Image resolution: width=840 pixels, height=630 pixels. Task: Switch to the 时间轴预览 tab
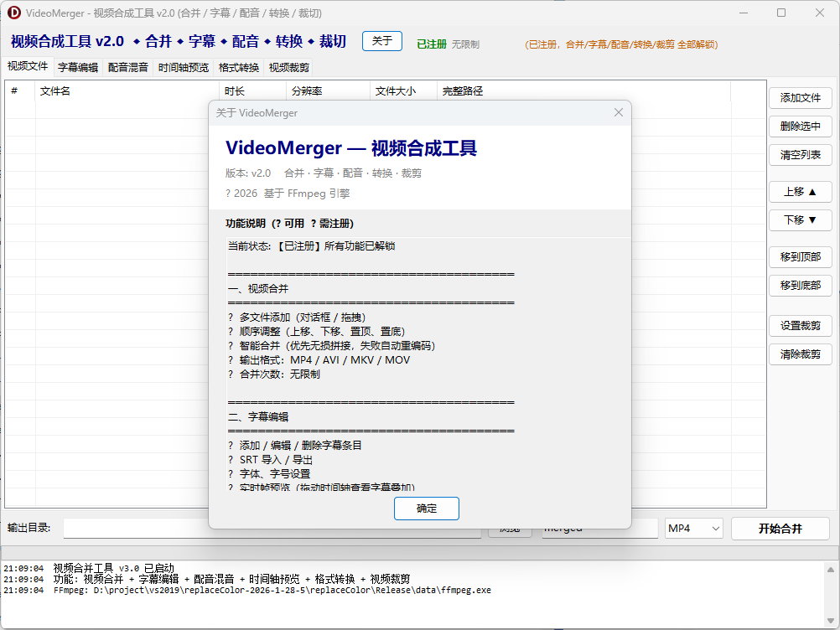coord(182,66)
